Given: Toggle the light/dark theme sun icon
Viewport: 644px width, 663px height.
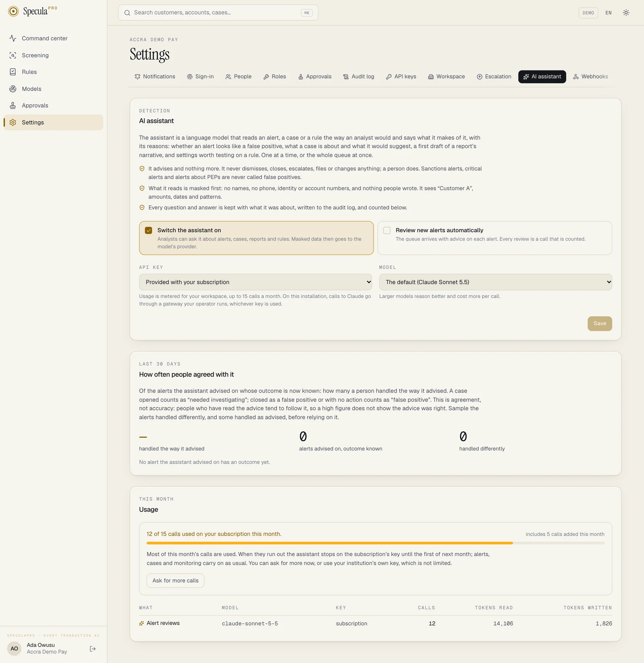Looking at the screenshot, I should click(x=626, y=12).
